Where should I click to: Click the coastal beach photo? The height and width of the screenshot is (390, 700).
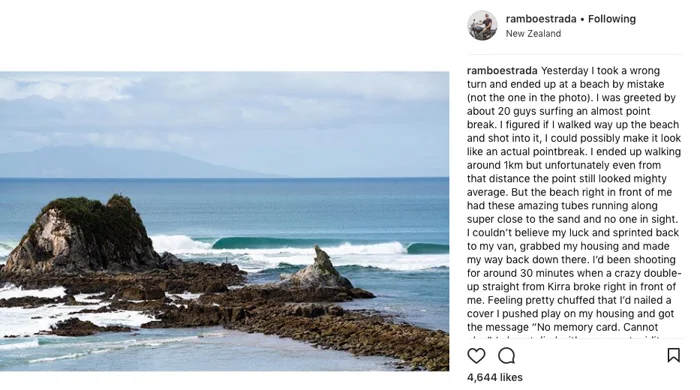coord(224,221)
